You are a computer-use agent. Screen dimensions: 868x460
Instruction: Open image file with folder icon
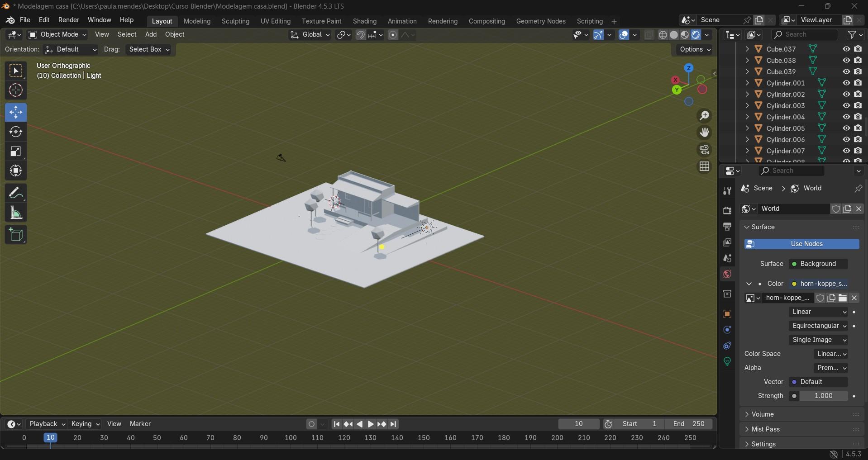pos(843,298)
